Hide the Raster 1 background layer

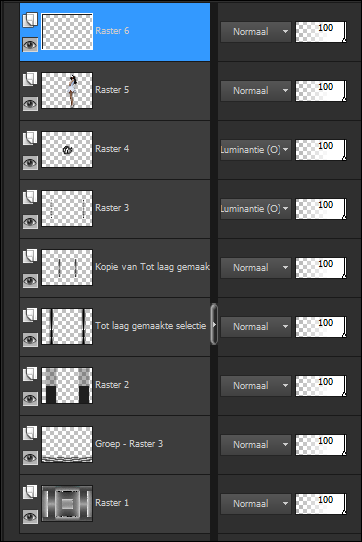coord(30,517)
